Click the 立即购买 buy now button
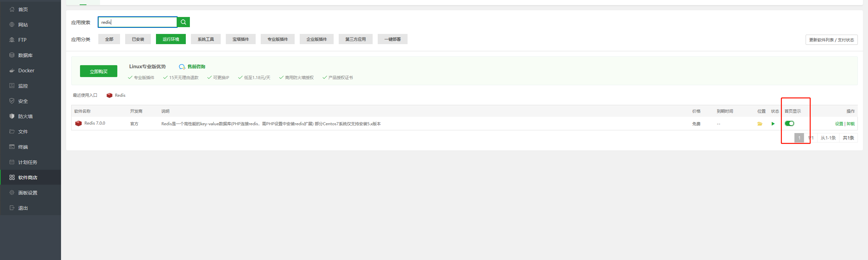 pyautogui.click(x=99, y=71)
